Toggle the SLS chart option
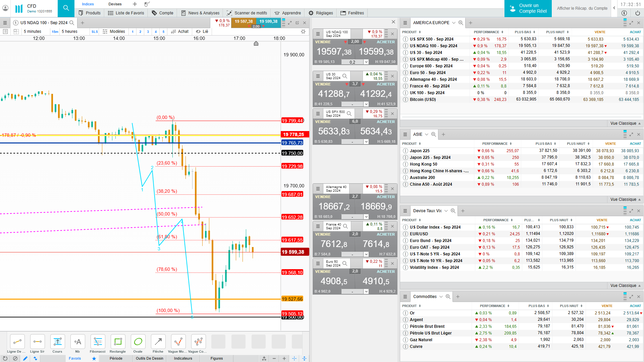Viewport: 644px width, 362px height. (x=95, y=32)
